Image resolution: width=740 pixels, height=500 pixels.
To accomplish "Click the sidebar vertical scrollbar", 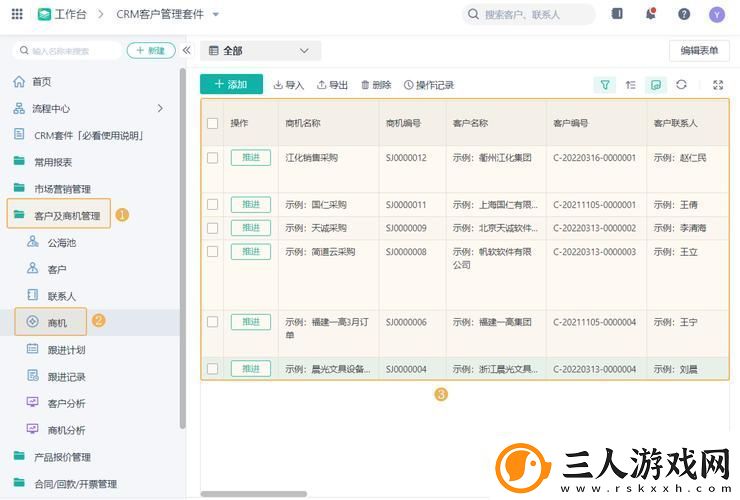I will point(183,249).
